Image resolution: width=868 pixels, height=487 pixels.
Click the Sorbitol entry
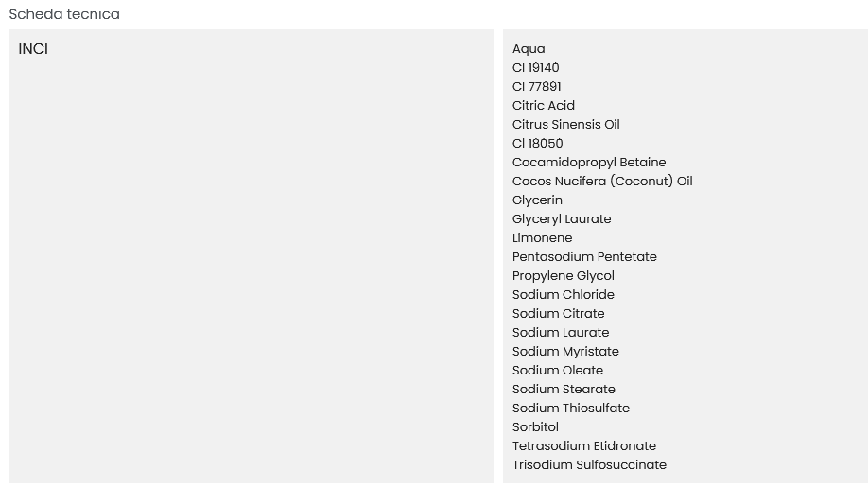point(535,427)
